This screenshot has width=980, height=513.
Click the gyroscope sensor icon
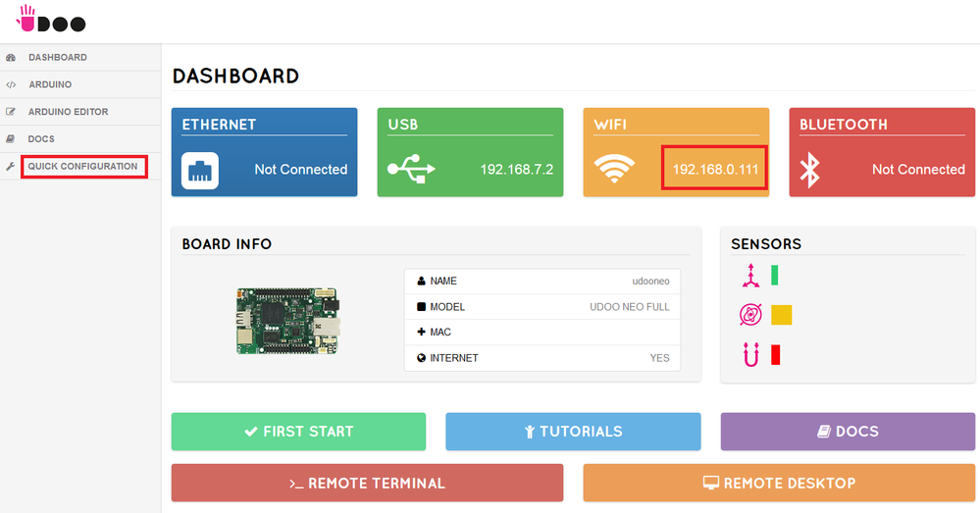click(x=750, y=315)
